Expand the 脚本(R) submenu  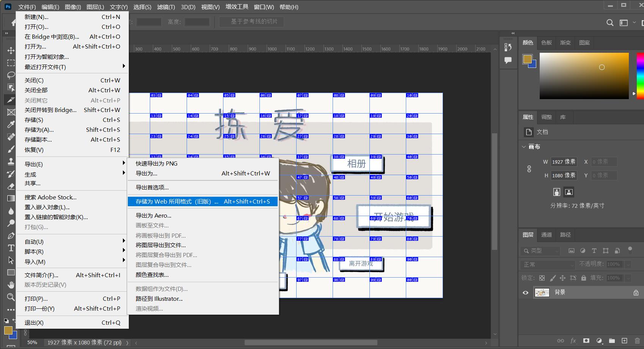point(72,251)
